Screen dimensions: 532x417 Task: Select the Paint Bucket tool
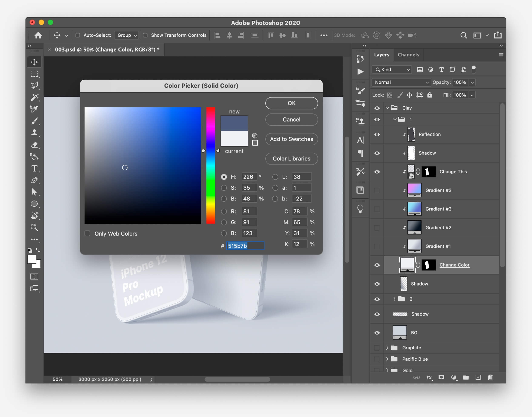tap(34, 156)
